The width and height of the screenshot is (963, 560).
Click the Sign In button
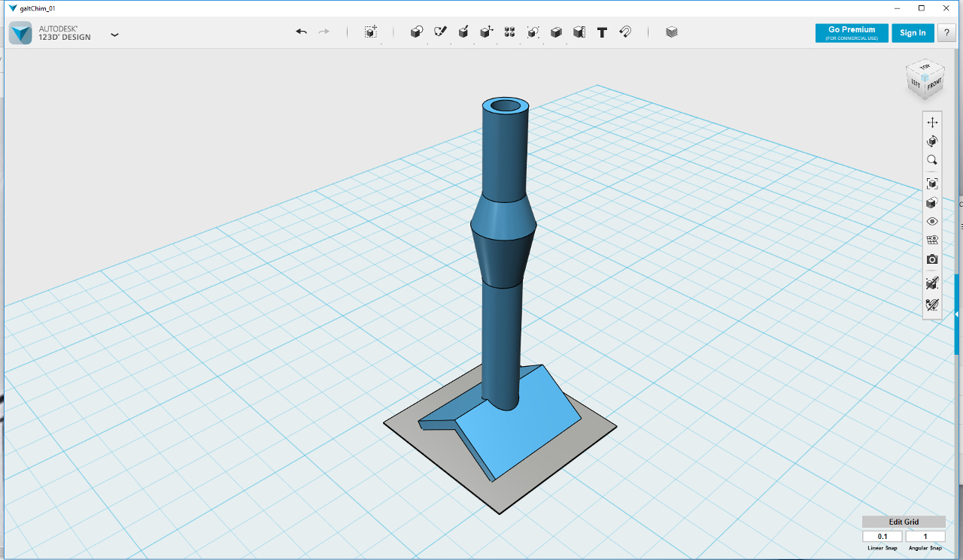point(913,33)
